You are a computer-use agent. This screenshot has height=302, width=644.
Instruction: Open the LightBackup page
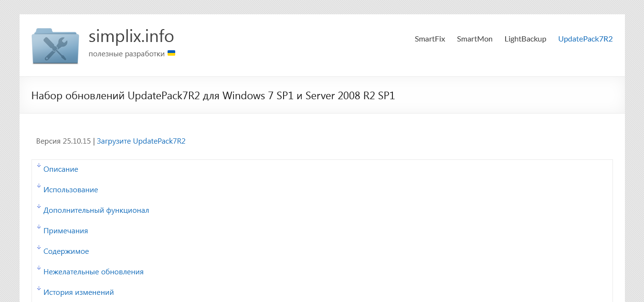[x=525, y=39]
